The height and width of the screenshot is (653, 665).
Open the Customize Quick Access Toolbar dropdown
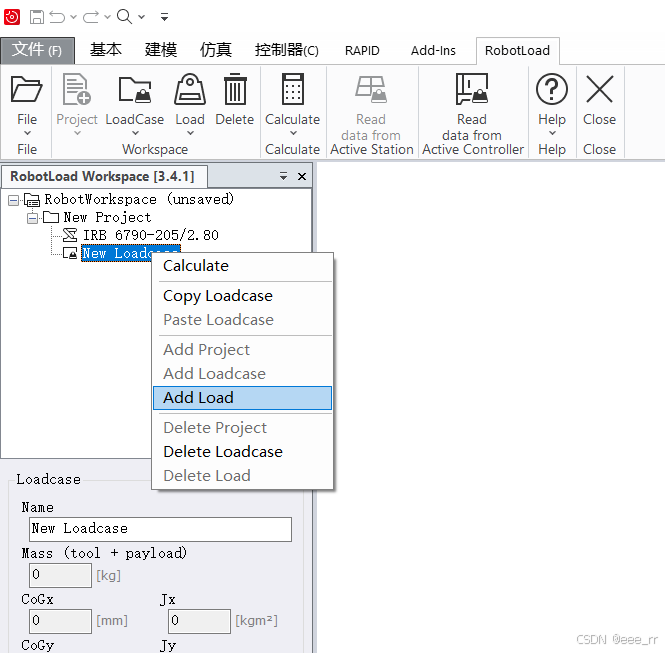(165, 17)
